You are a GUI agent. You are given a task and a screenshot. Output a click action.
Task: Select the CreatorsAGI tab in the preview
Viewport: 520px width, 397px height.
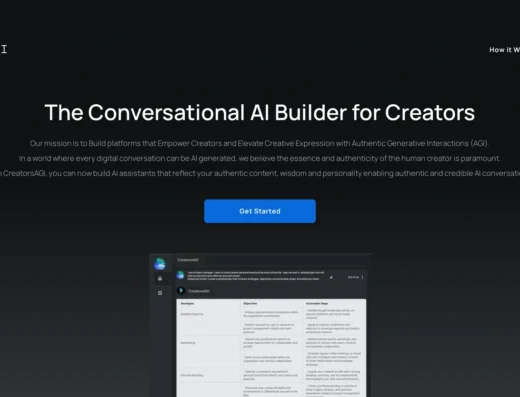[x=188, y=260]
